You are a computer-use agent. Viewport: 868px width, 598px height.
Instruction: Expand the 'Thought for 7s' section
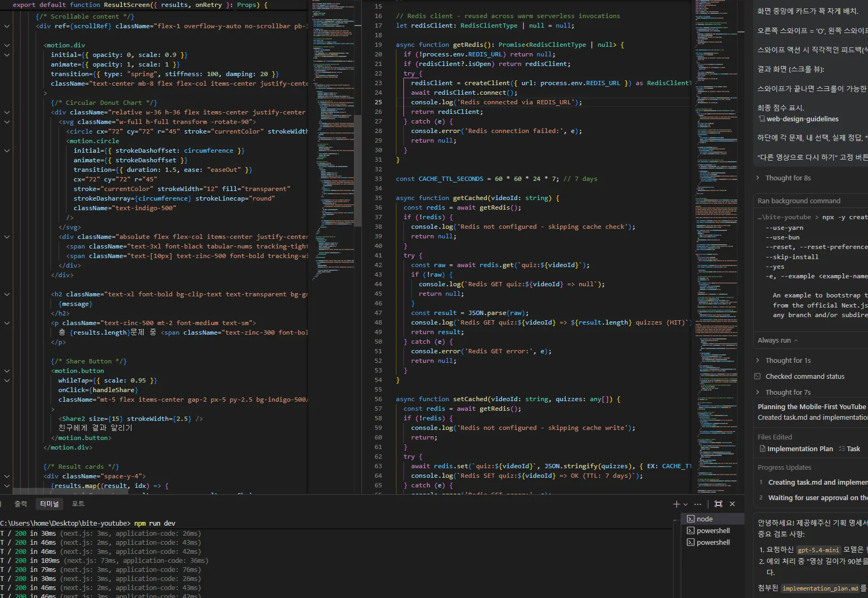(788, 393)
